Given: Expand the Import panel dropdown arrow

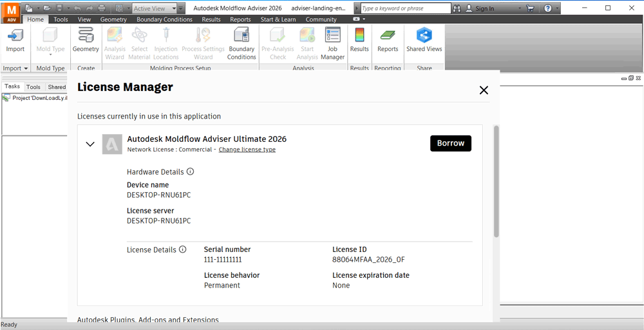Looking at the screenshot, I should (x=26, y=68).
